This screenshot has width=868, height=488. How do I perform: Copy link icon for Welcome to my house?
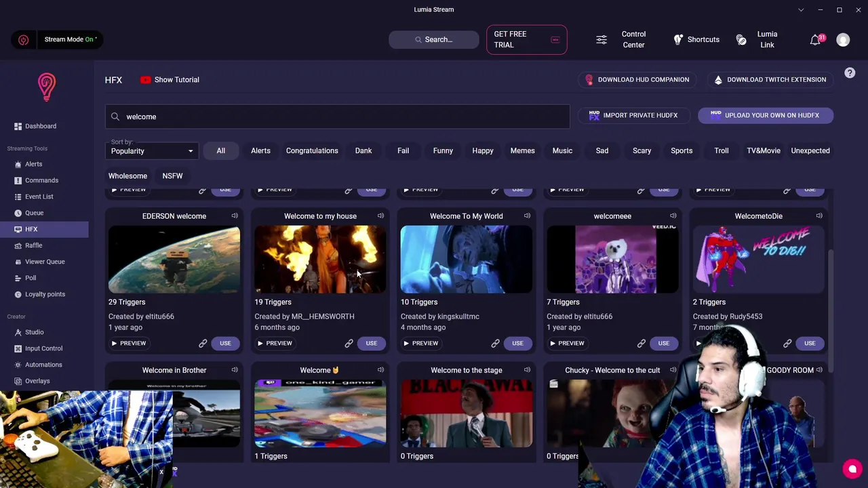[x=349, y=344]
